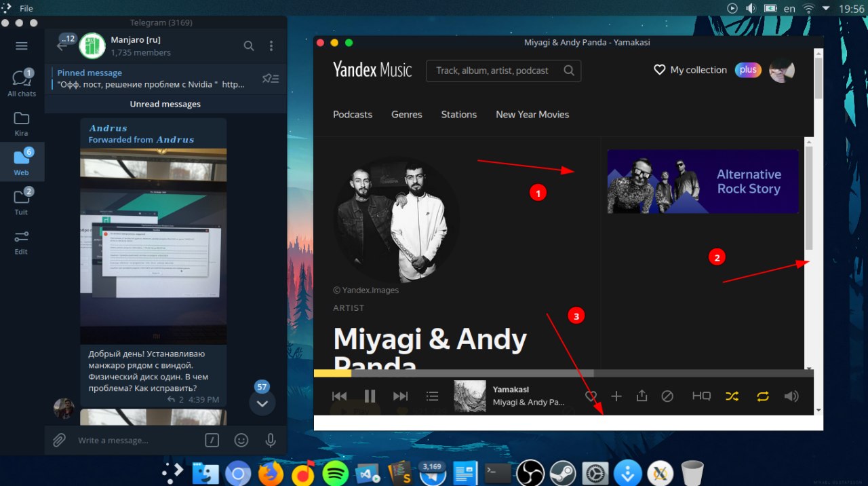The height and width of the screenshot is (486, 868).
Task: Open the Kira chat folder
Action: click(22, 124)
